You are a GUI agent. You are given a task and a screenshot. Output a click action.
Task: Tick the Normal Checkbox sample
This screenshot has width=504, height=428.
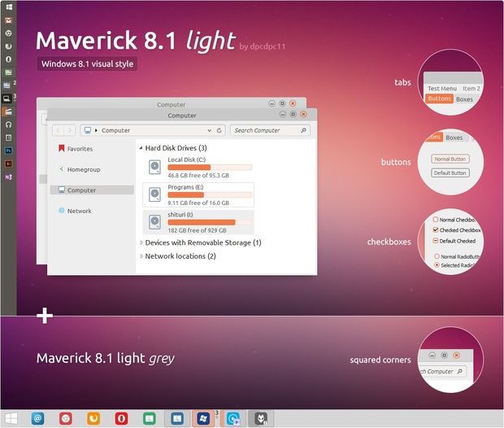(436, 220)
